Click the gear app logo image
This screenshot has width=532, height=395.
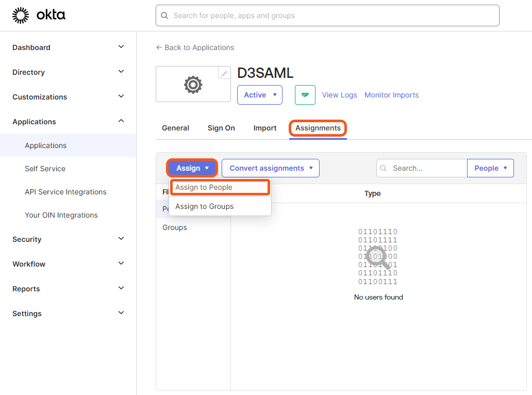tap(193, 85)
